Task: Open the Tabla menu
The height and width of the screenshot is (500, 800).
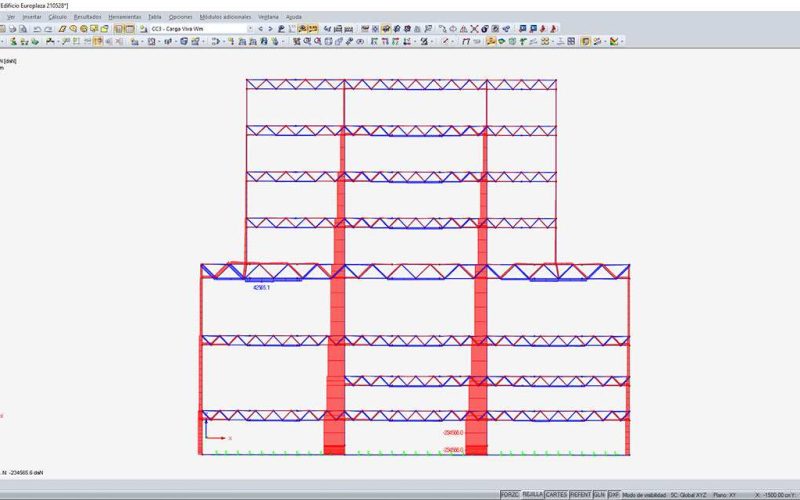Action: coord(155,17)
